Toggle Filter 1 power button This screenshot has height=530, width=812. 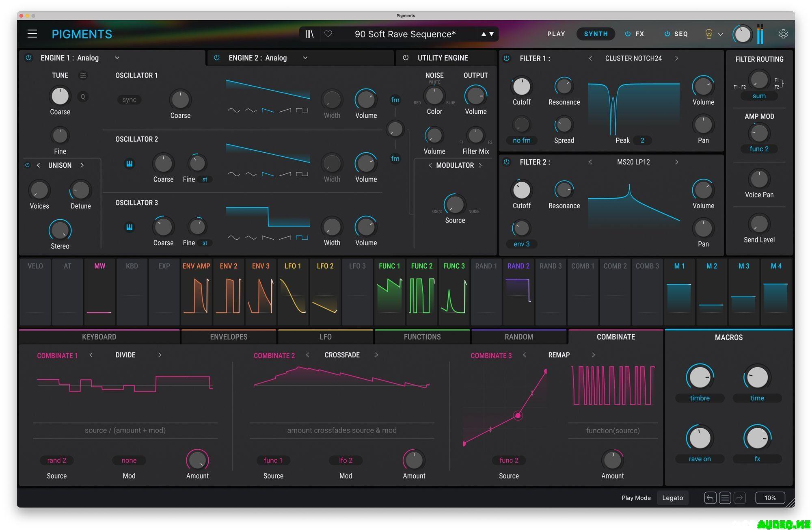(507, 58)
